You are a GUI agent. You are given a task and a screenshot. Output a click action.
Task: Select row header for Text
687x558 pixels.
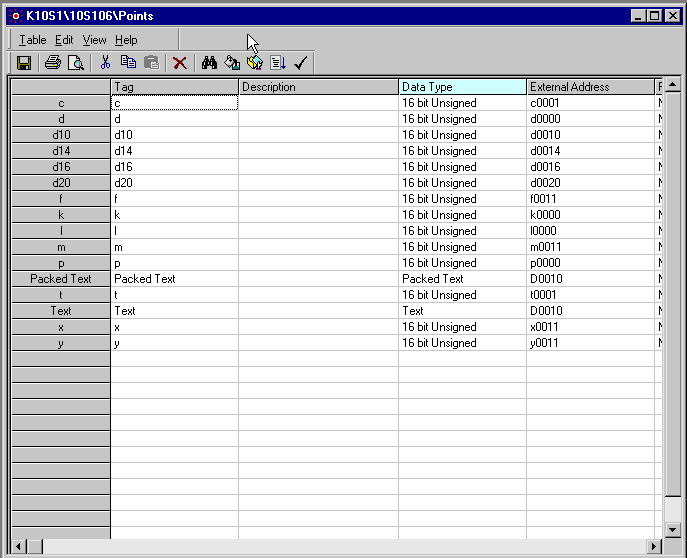point(61,311)
